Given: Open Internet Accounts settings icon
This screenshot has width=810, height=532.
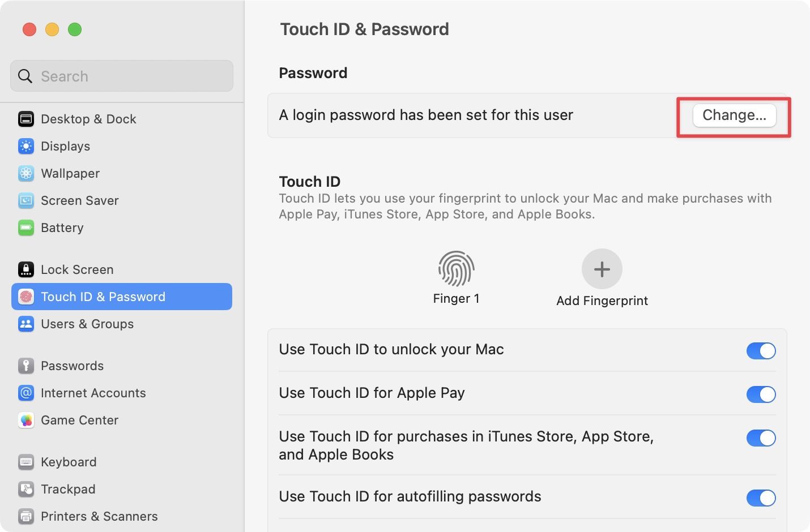Looking at the screenshot, I should 26,393.
